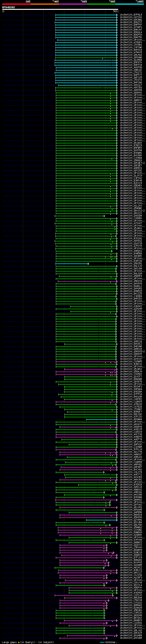This screenshot has height=644, width=146.
Task: Click the purple ~60% identity legend segment
Action: [x=73, y=4]
